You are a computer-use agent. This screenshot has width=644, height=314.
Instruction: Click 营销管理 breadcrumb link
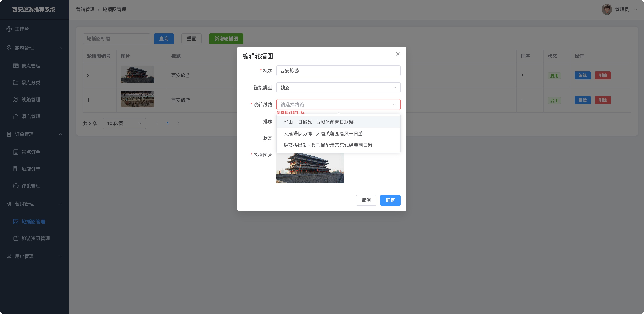tap(85, 9)
